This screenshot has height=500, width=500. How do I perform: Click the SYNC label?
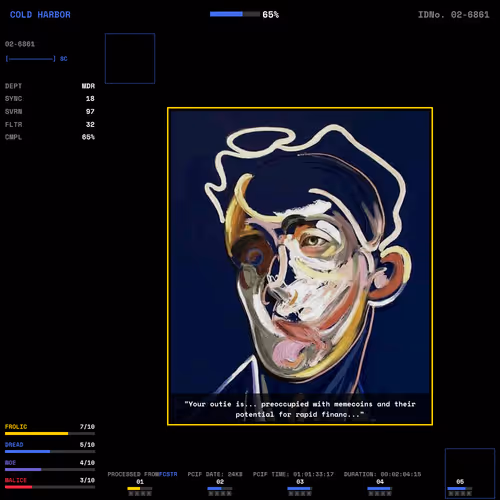click(x=13, y=99)
